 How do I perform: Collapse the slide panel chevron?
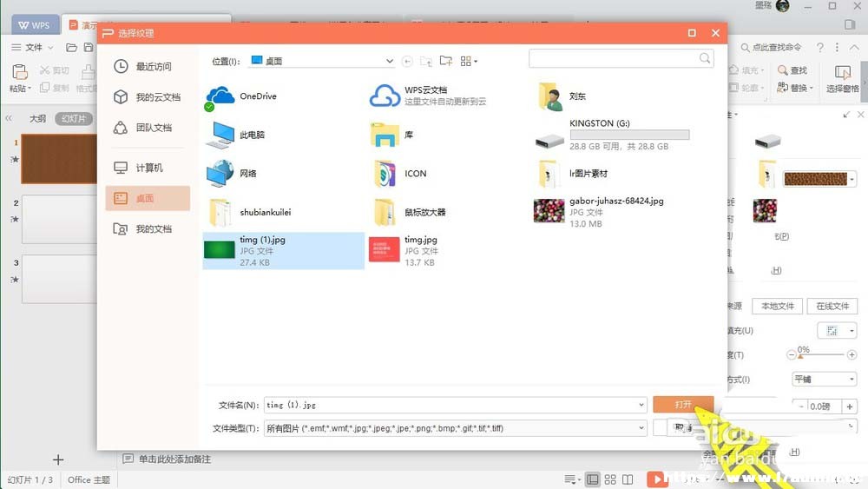(9, 118)
